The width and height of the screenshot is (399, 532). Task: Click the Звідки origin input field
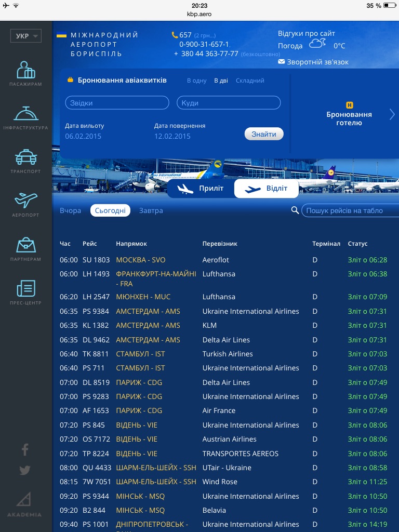[117, 103]
